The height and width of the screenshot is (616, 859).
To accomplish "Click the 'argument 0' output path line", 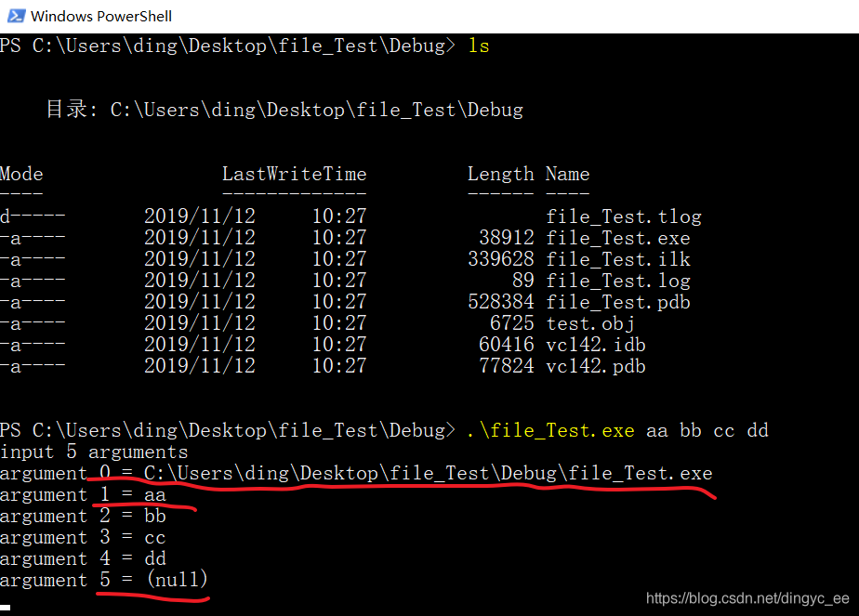I will [356, 473].
